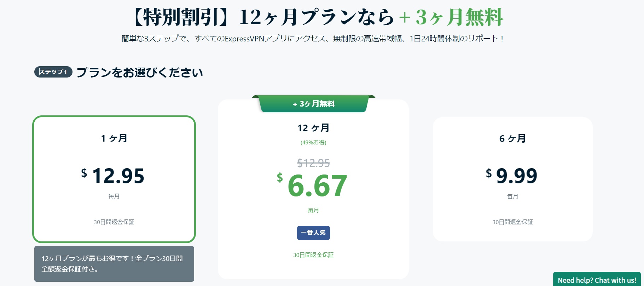Viewport: 644px width, 286px height.
Task: Click the strikethrough $12.95 original price
Action: pyautogui.click(x=313, y=163)
